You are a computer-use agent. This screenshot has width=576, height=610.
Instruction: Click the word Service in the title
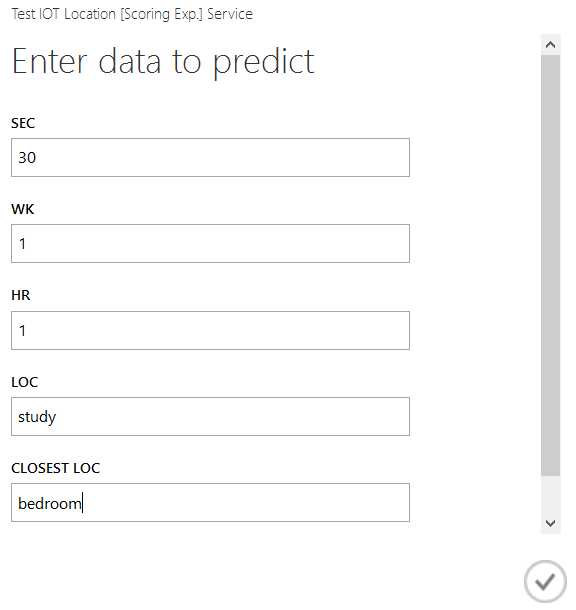pos(230,14)
